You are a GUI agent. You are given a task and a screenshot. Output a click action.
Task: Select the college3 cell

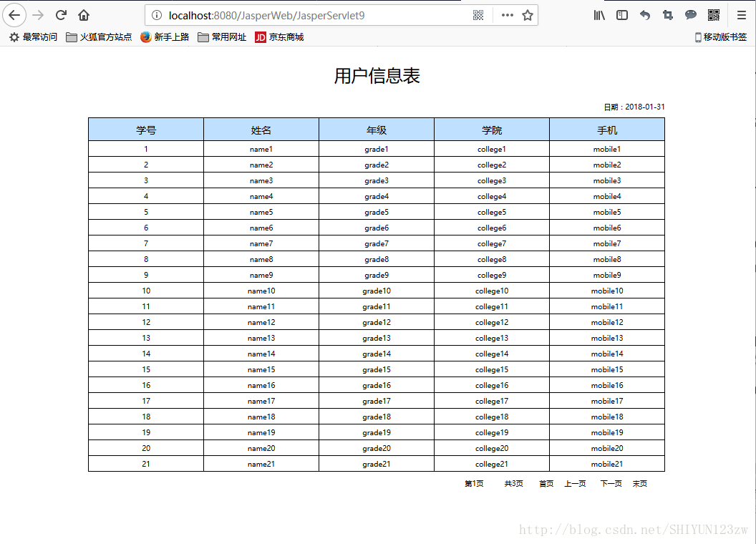[x=492, y=181]
